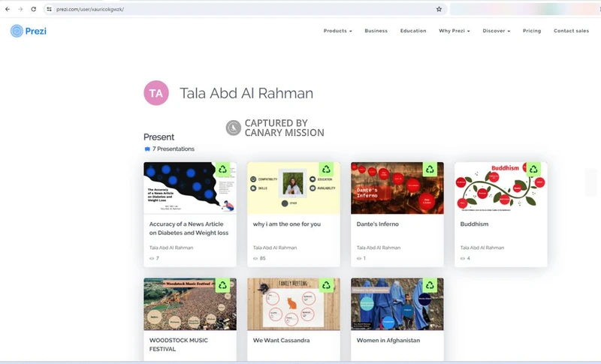601x364 pixels.
Task: Open 'why i am the one for you' title
Action: click(287, 224)
